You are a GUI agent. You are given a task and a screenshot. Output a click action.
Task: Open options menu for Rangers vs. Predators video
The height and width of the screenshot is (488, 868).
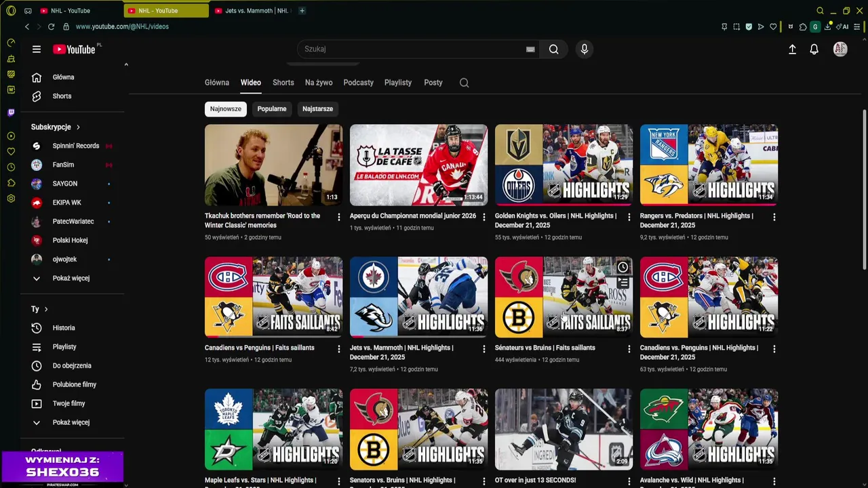774,217
